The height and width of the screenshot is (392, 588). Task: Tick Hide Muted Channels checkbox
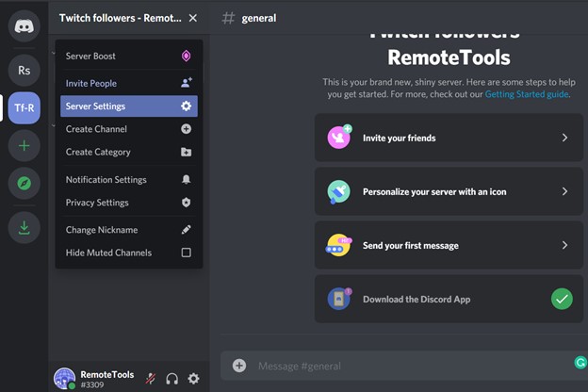(186, 253)
